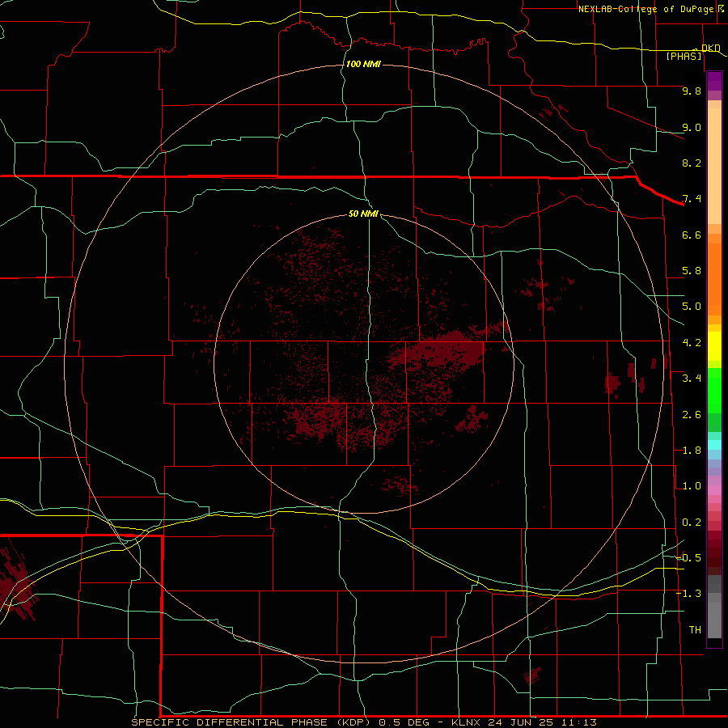Click the 100 NMI range ring label
Screen dimensions: 728x728
tap(363, 64)
